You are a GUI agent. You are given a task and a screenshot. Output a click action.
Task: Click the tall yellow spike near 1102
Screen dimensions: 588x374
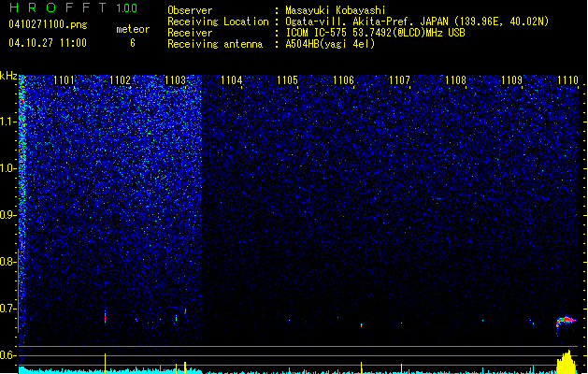pyautogui.click(x=105, y=363)
